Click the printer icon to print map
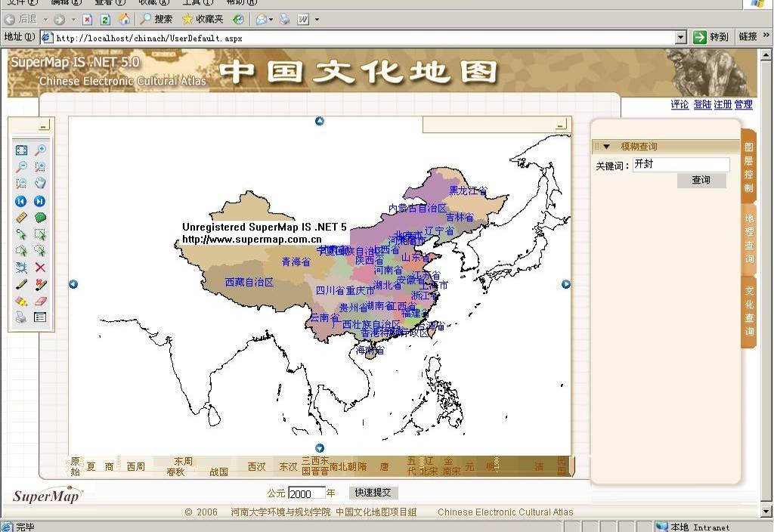The width and height of the screenshot is (774, 532). [21, 317]
